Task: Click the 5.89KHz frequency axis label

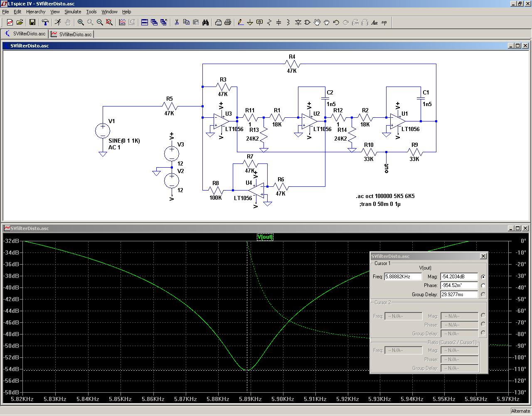Action: point(251,399)
